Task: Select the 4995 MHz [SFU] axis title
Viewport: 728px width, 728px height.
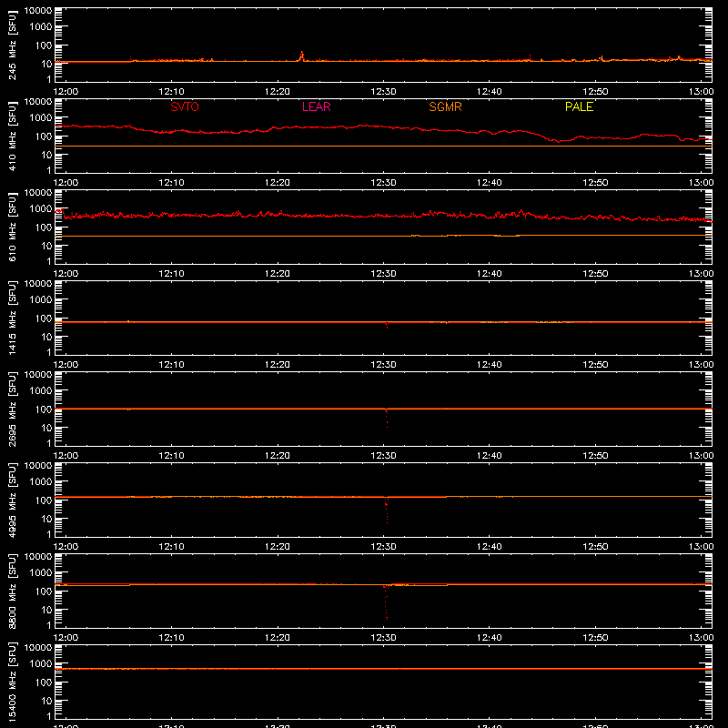Action: pyautogui.click(x=12, y=500)
